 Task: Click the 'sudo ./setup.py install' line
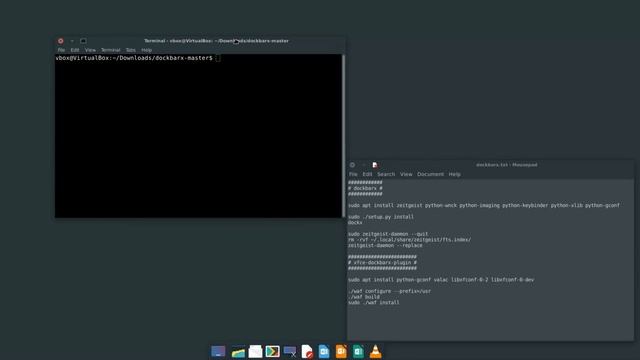pyautogui.click(x=381, y=217)
